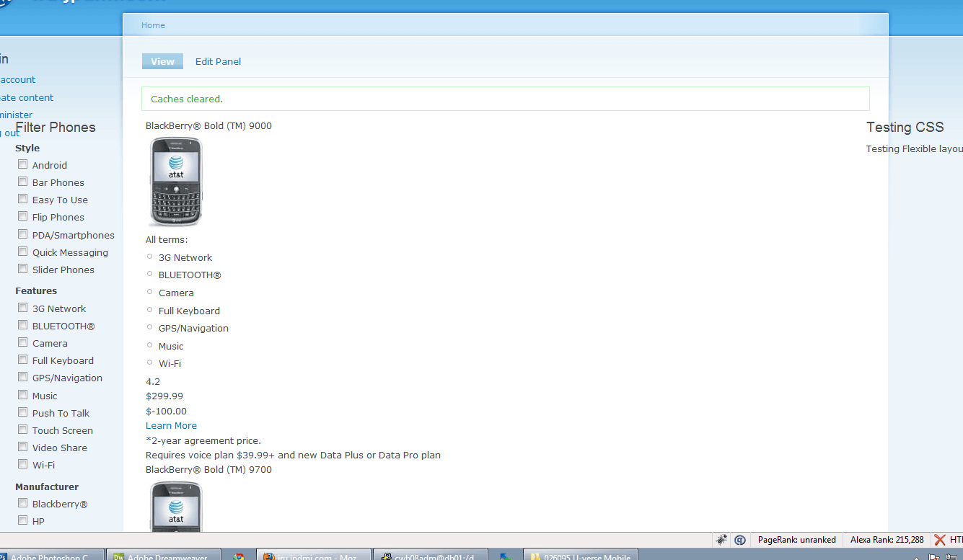
Task: Click the BlackBerry Bold 9700 phone image
Action: pos(176,506)
